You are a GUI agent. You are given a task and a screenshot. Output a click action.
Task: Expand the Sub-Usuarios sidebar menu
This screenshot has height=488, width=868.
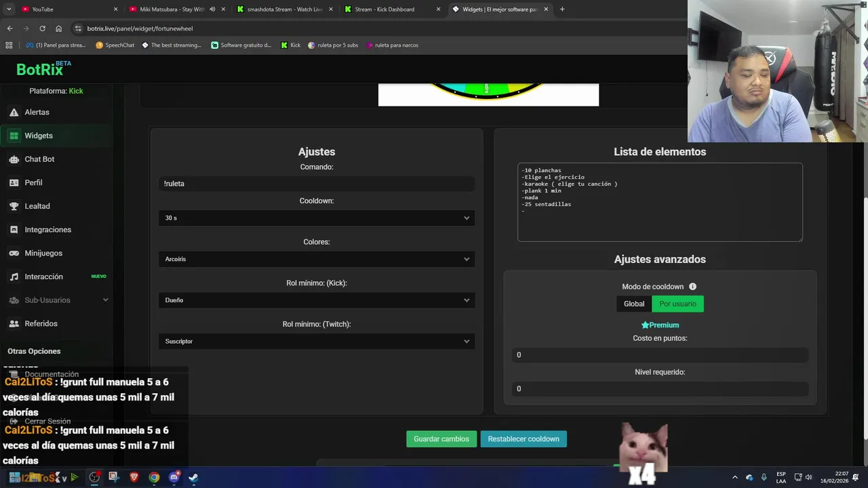point(57,300)
